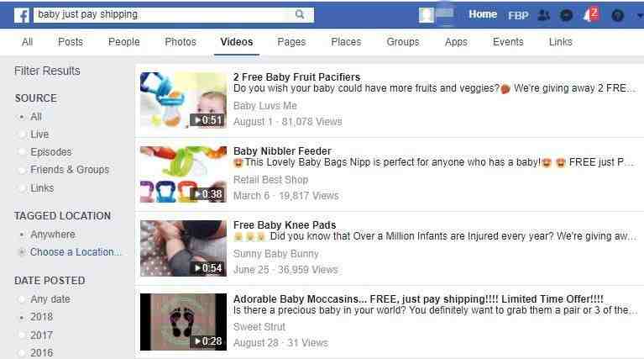
Task: Click the search magnifier icon
Action: tap(300, 14)
